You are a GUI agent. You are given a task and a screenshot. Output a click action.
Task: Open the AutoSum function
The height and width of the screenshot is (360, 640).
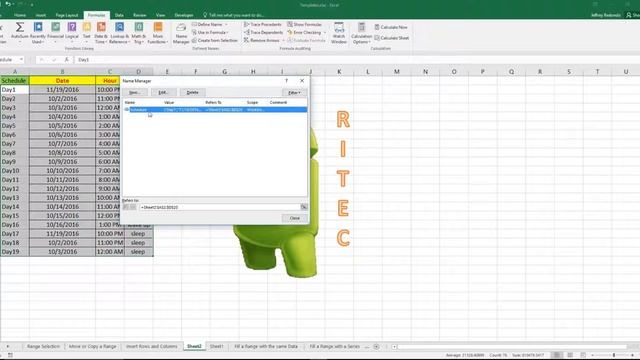coord(19,33)
